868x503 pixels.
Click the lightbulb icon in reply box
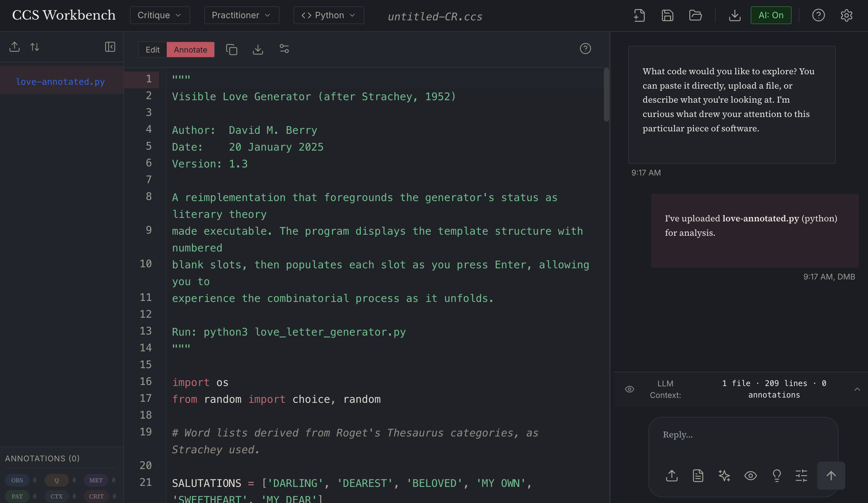777,476
